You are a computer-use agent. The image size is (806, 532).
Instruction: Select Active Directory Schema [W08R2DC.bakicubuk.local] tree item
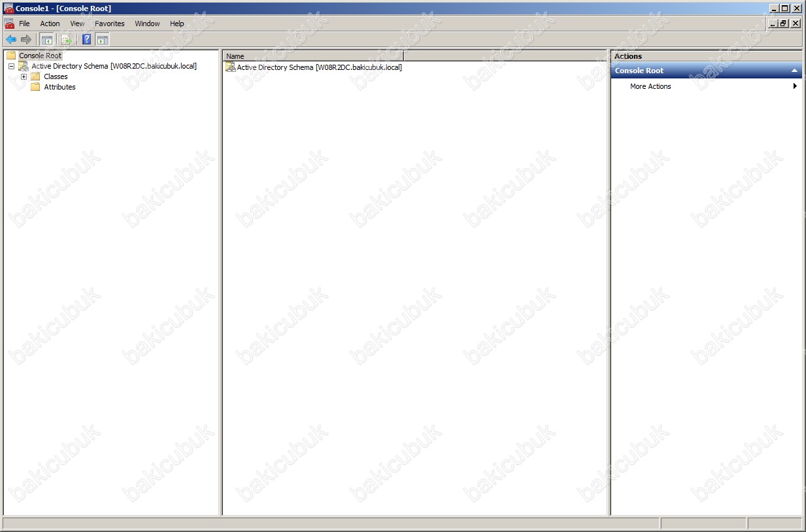click(114, 66)
